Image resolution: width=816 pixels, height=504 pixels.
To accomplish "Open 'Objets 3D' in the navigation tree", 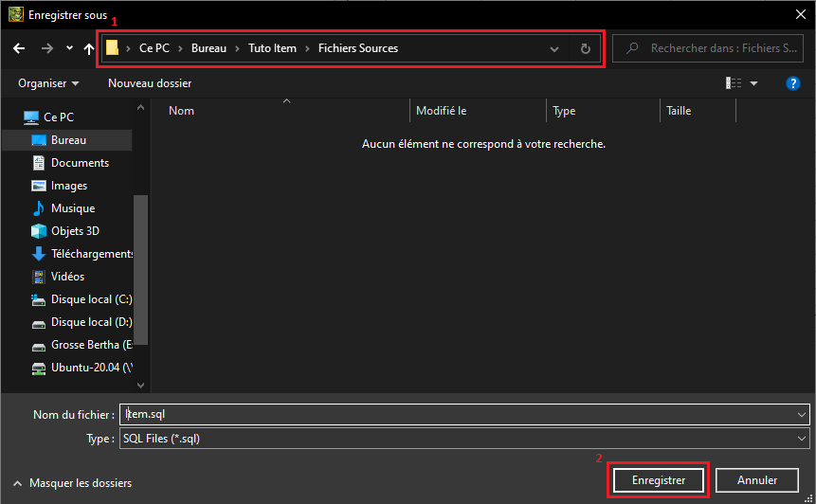I will click(x=75, y=231).
